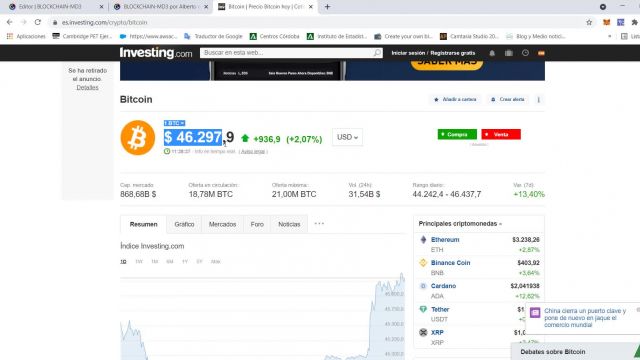
Task: Switch to the Foro tab
Action: tap(257, 224)
